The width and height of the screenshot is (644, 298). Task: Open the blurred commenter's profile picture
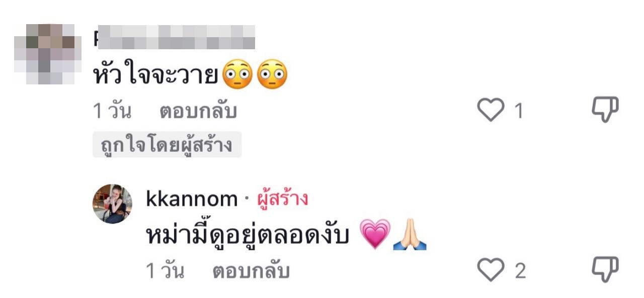44,54
